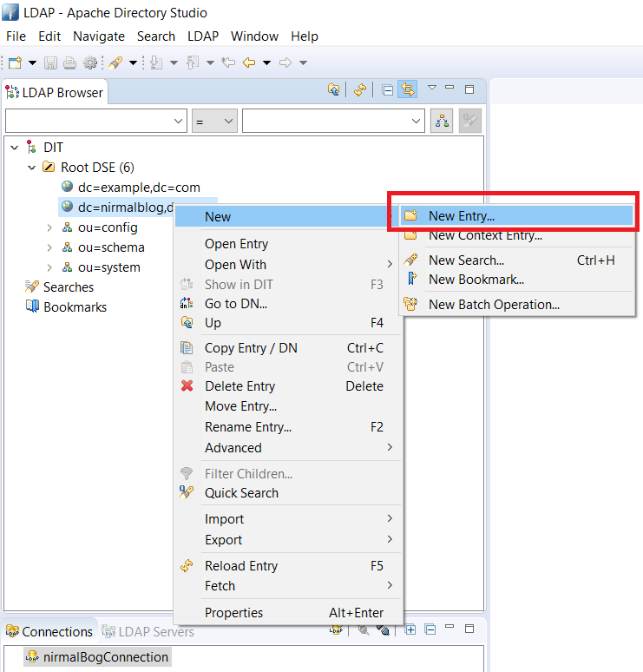Click the Print icon in toolbar
The height and width of the screenshot is (672, 643).
[x=69, y=63]
